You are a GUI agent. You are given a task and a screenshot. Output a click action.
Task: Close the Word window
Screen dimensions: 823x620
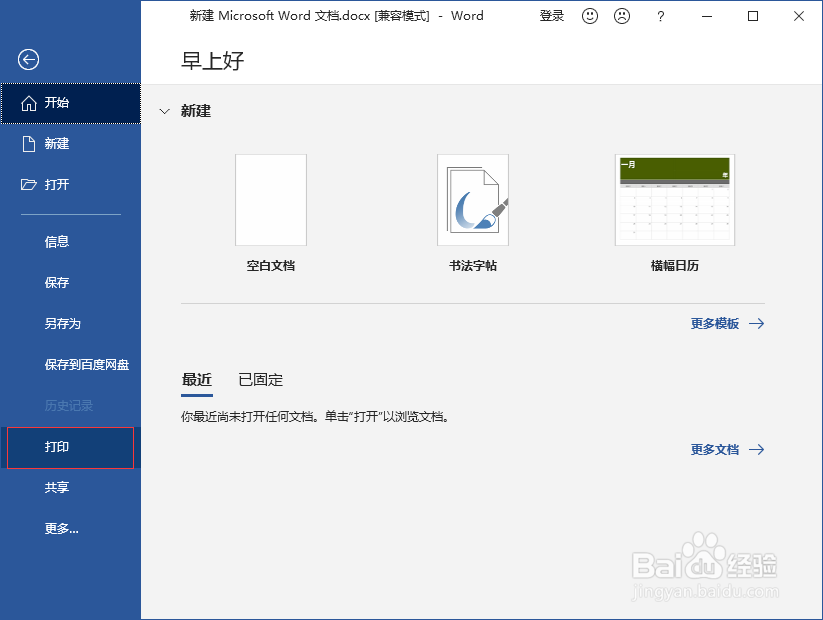799,16
